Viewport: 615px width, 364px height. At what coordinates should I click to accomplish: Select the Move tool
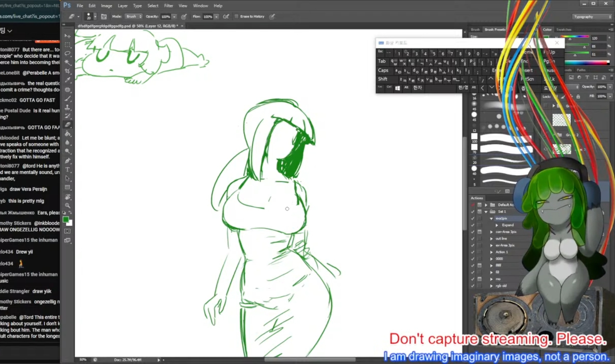tap(67, 36)
